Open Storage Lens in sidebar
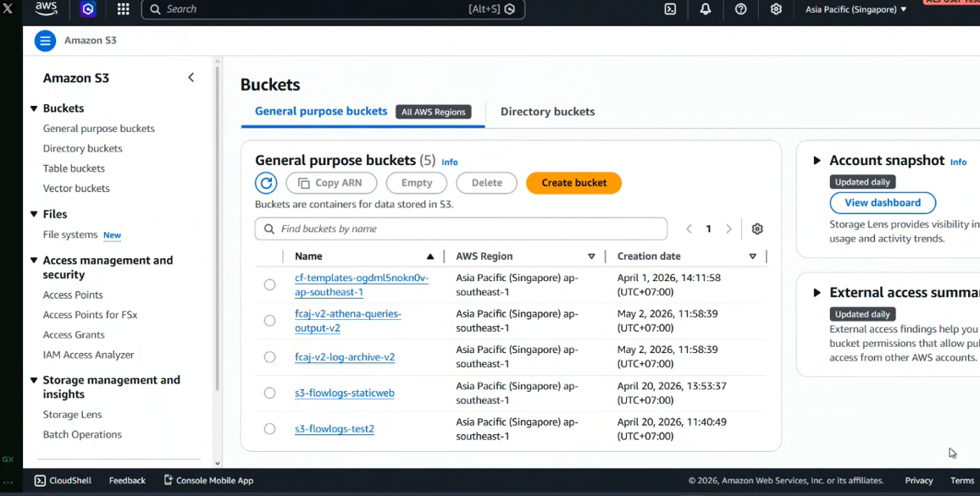This screenshot has height=496, width=980. tap(73, 415)
